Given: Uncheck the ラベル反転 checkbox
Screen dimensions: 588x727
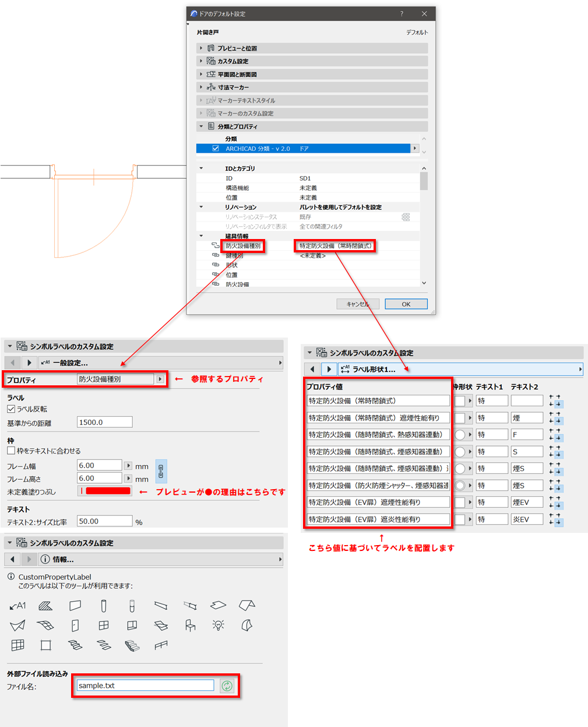Looking at the screenshot, I should click(x=11, y=409).
